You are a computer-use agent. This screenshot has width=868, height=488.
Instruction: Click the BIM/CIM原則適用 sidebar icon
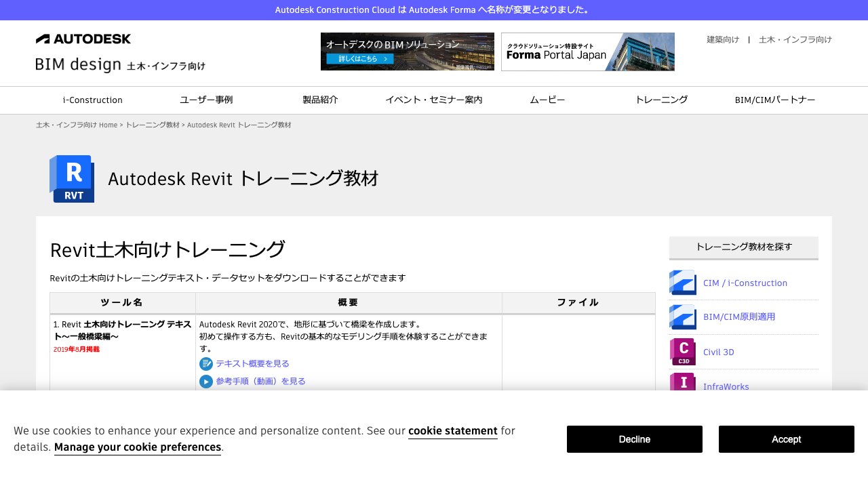point(683,317)
